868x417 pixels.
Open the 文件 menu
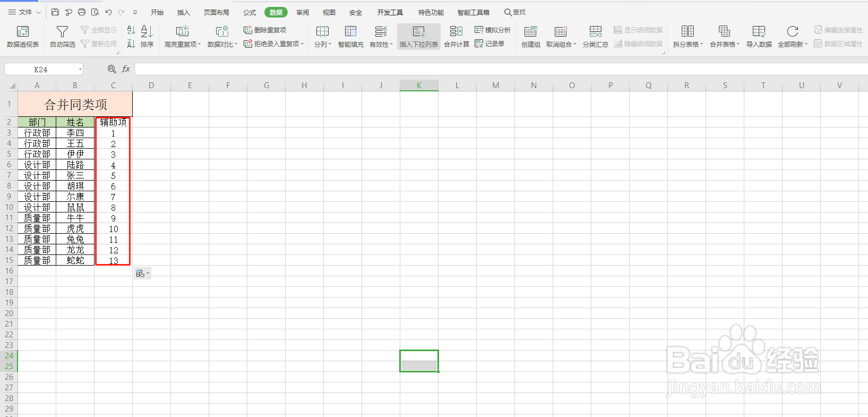tap(24, 12)
